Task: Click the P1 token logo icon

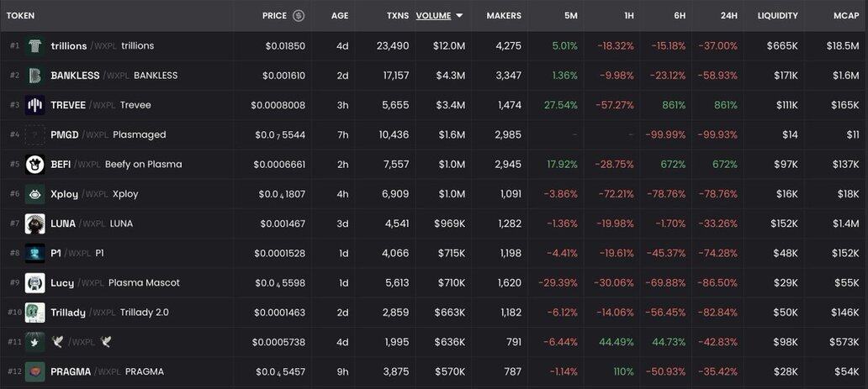Action: tap(34, 253)
